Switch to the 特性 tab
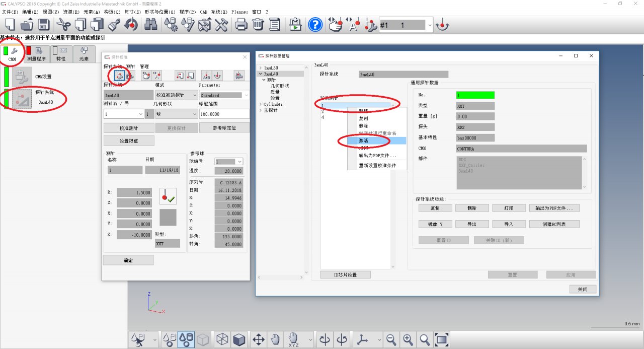The image size is (644, 349). (61, 54)
